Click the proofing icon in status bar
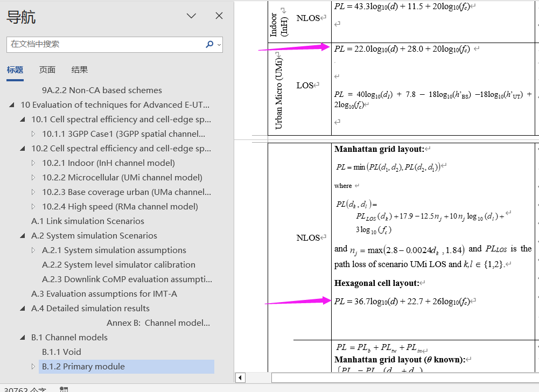Viewport: 539px width, 392px height. pos(64,389)
